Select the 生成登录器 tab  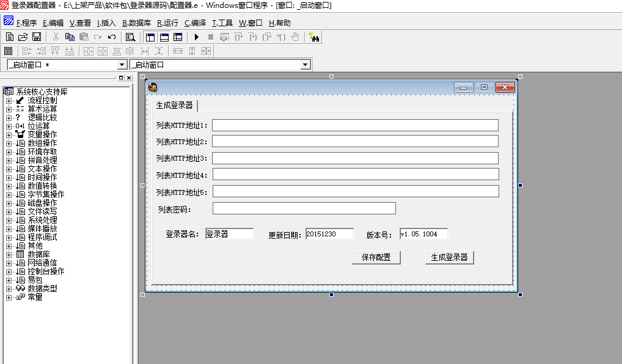click(x=175, y=105)
